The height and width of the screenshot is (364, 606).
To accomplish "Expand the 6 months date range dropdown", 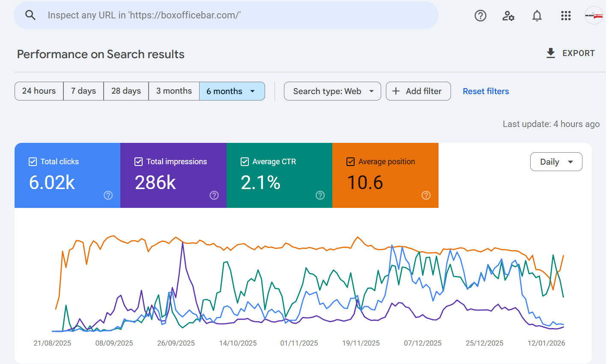I will 232,91.
